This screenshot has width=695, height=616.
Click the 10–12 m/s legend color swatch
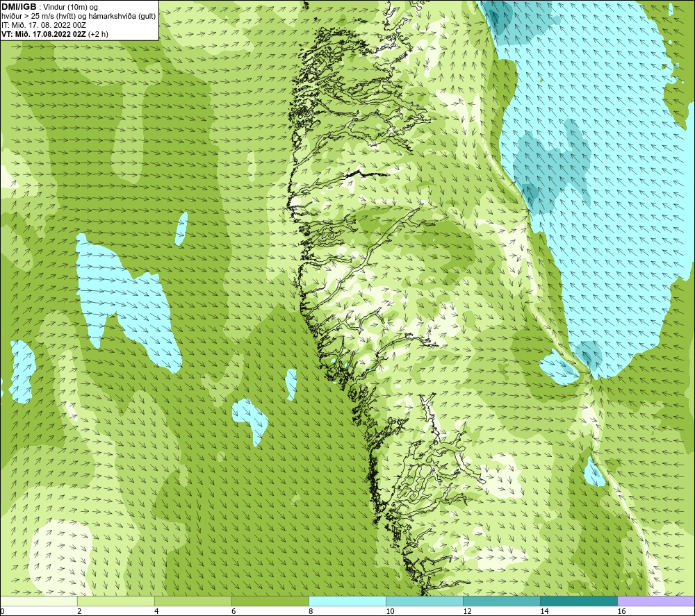pos(425,601)
